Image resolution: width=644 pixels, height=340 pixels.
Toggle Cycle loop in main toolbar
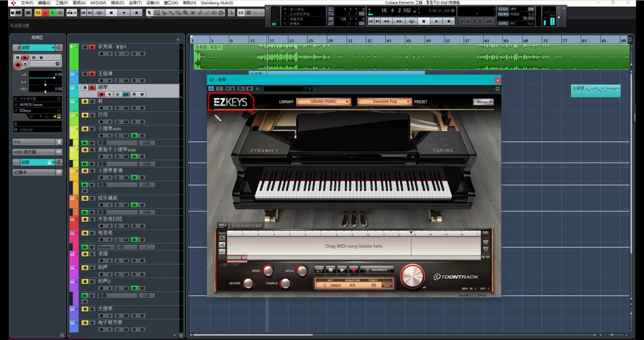(x=99, y=13)
